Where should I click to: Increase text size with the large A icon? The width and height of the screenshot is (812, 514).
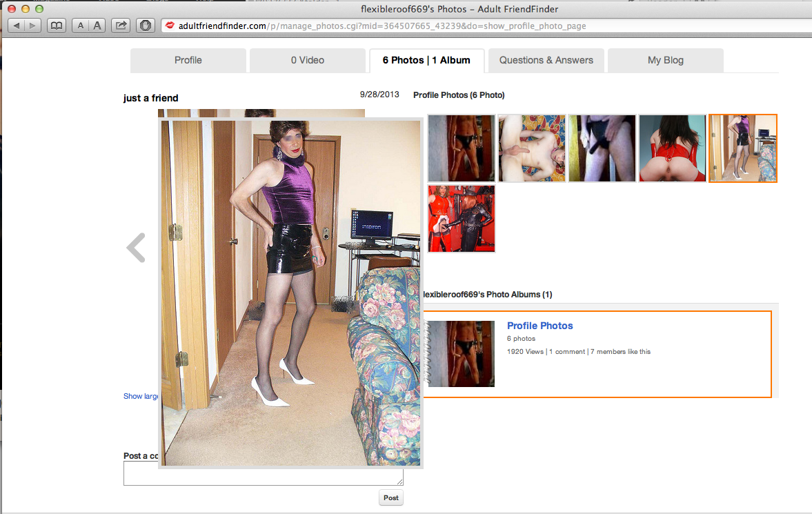(97, 26)
